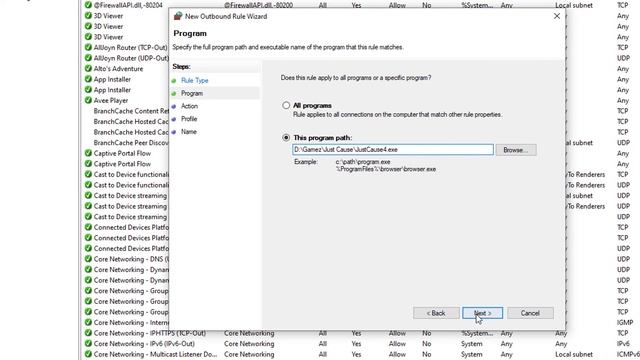This screenshot has height=360, width=640.
Task: Proceed with the Next button
Action: point(482,313)
